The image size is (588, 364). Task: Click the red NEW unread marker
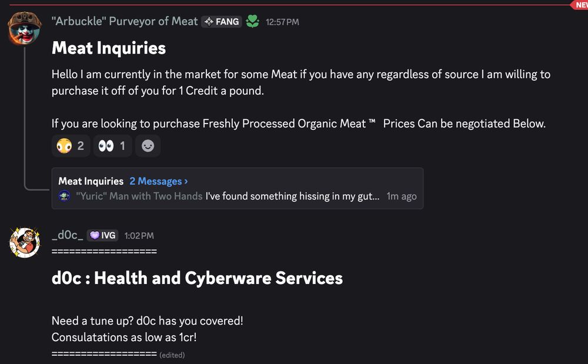(x=580, y=5)
